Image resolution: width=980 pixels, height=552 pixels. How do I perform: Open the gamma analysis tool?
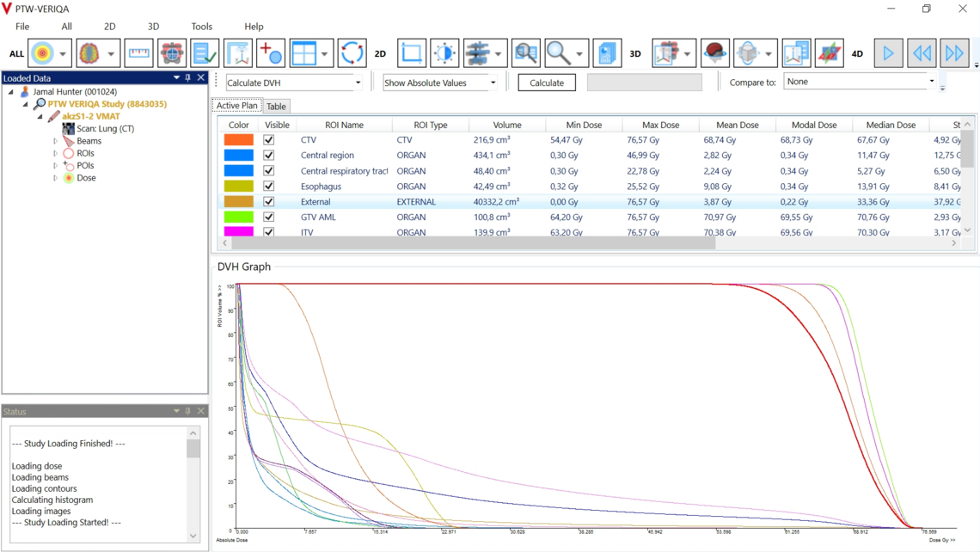(x=171, y=52)
